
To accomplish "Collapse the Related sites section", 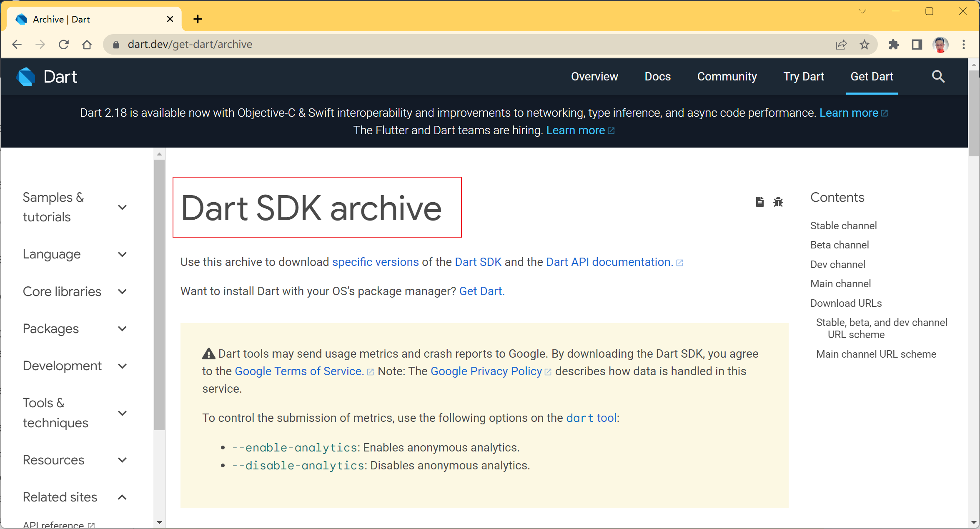I will tap(75, 497).
